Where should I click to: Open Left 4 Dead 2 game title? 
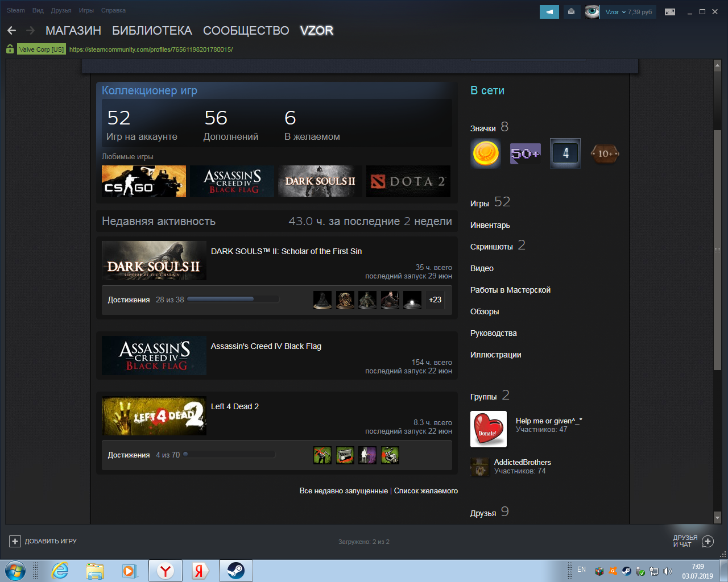[x=235, y=406]
